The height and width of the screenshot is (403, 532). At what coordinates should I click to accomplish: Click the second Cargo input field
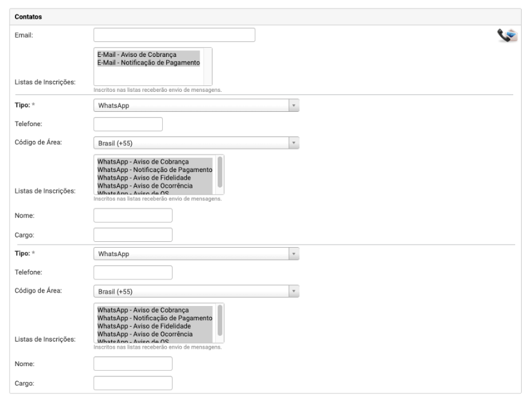[133, 383]
